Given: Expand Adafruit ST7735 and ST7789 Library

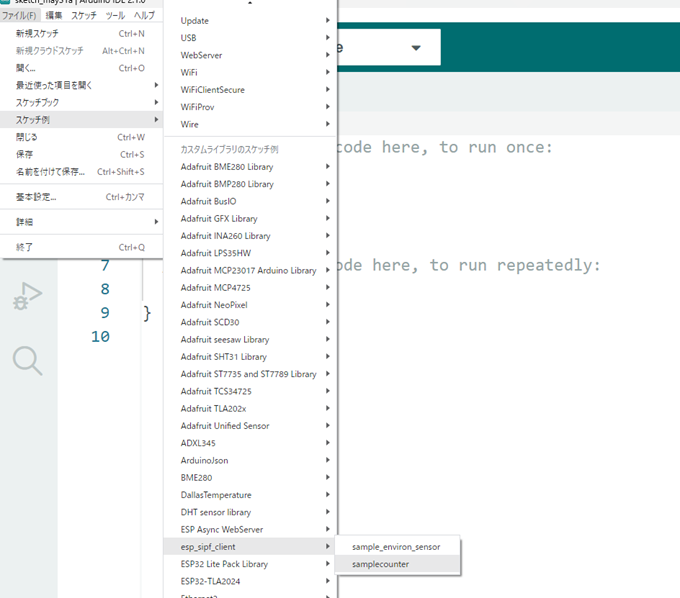Looking at the screenshot, I should (250, 374).
